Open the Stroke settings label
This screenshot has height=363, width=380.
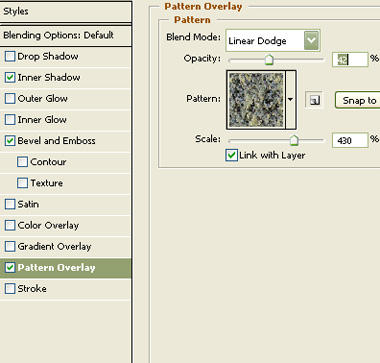[x=32, y=289]
